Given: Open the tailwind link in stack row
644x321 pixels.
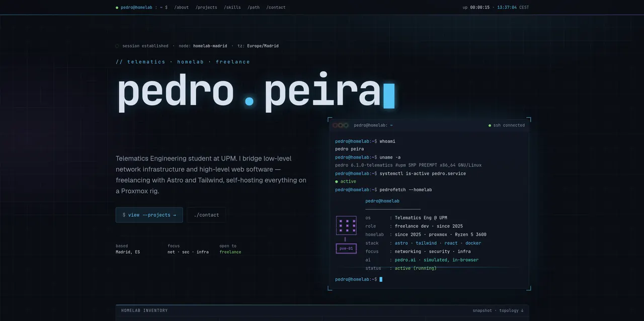Looking at the screenshot, I should pos(426,243).
